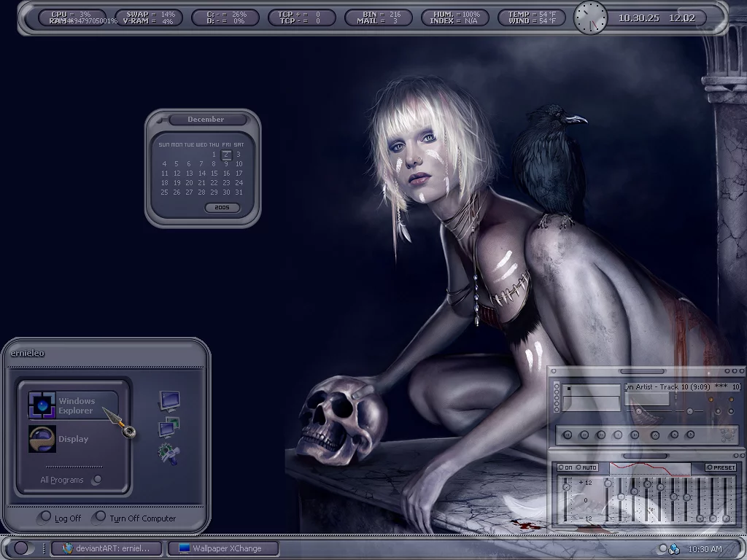Open the network computers icon in start menu
This screenshot has width=747, height=560.
pos(169,428)
